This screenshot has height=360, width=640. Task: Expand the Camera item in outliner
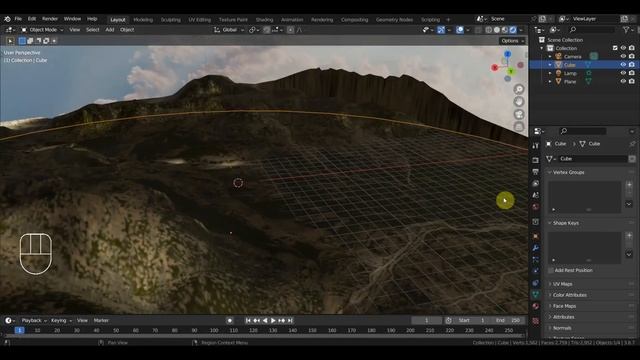point(550,56)
